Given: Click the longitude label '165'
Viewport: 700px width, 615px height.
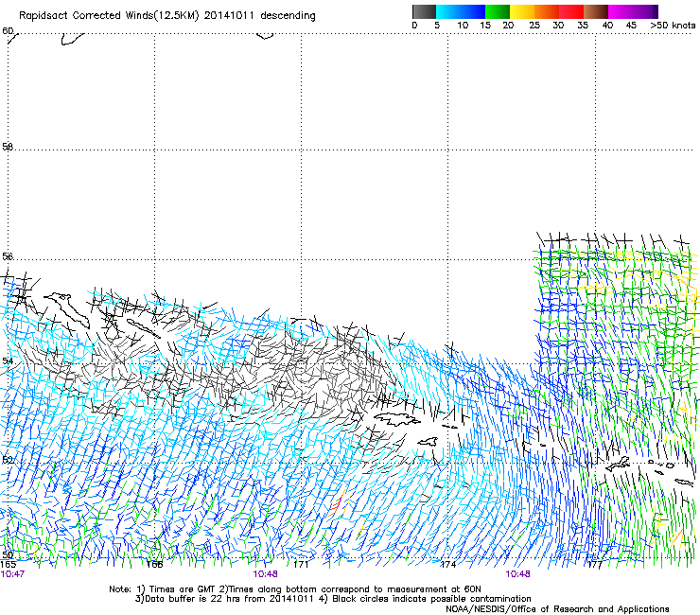Looking at the screenshot, I should [x=8, y=565].
